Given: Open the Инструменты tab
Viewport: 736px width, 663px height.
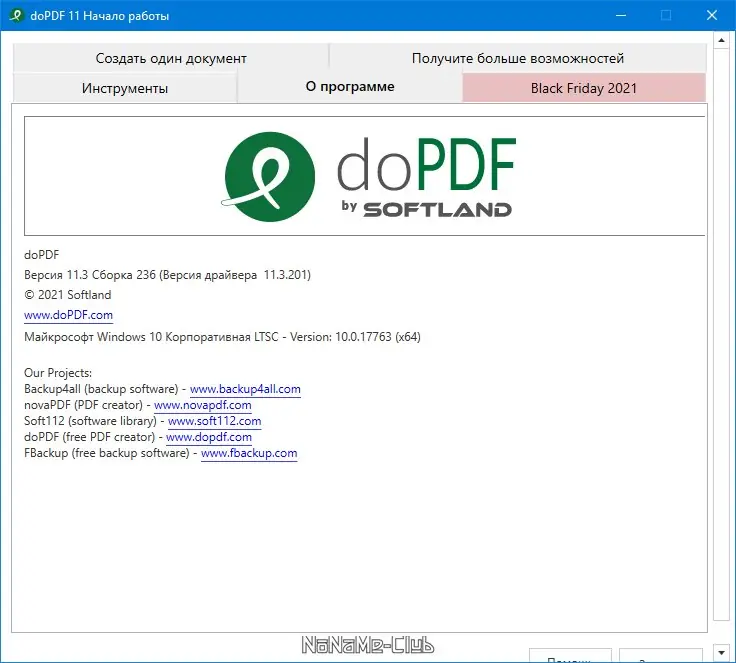Looking at the screenshot, I should (x=125, y=88).
